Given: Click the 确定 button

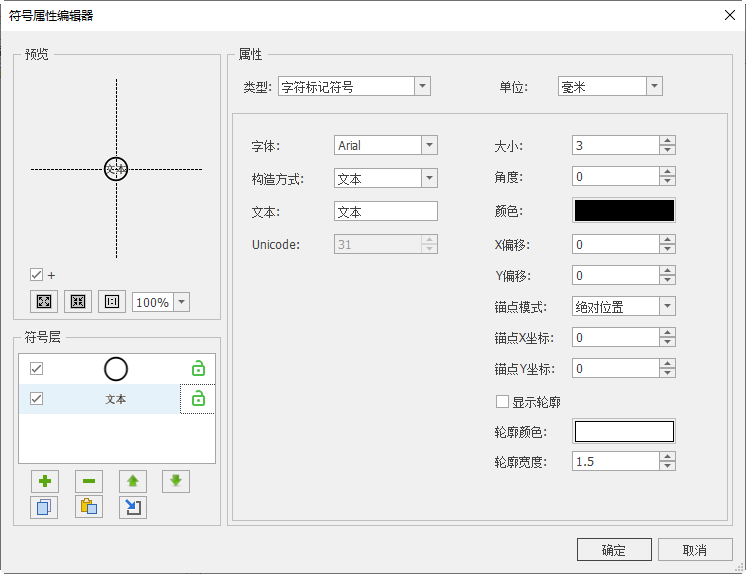Looking at the screenshot, I should tap(614, 550).
